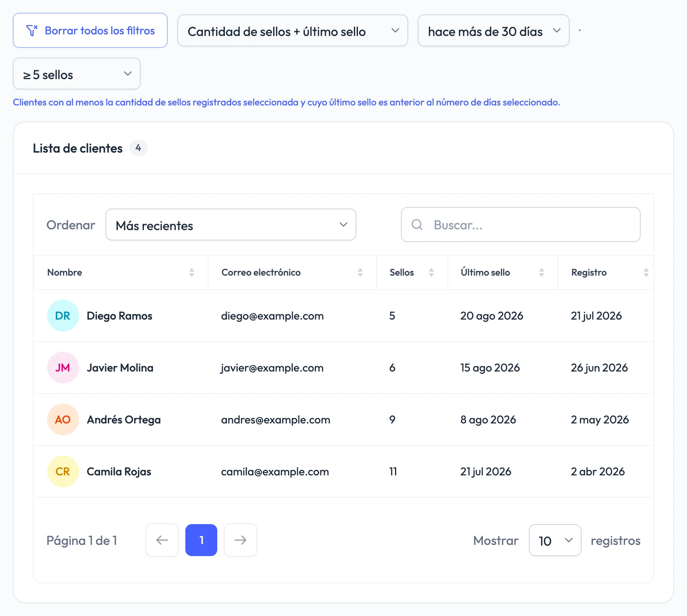Viewport: 687px width, 616px height.
Task: Open the hace más de 30 días dropdown
Action: click(x=494, y=30)
